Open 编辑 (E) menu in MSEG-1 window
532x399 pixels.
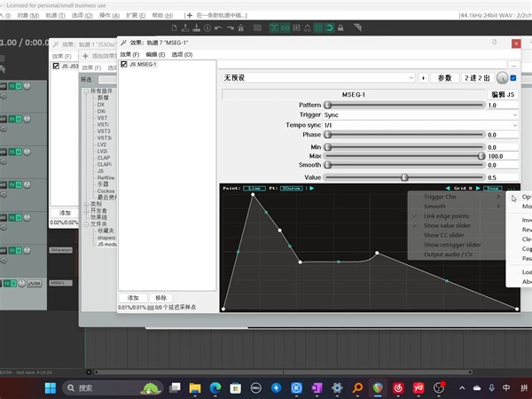[x=155, y=55]
